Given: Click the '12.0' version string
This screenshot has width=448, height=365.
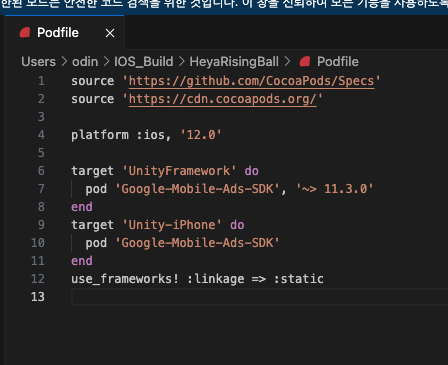Looking at the screenshot, I should click(x=201, y=135).
